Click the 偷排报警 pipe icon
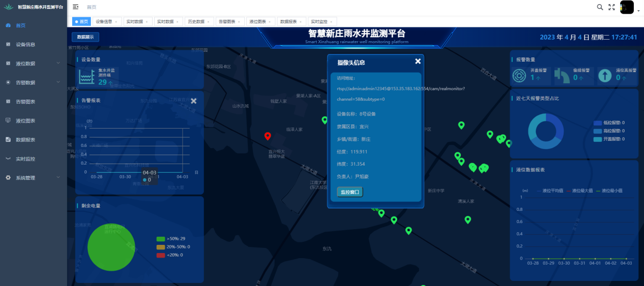Viewport: 644px width, 286px height. 562,76
